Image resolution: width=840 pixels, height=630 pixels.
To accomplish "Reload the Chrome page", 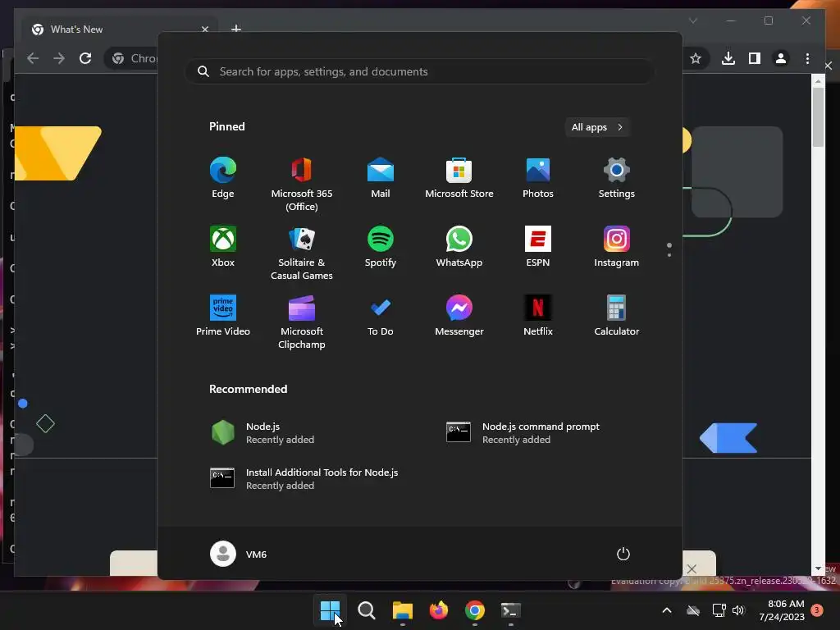I will [x=85, y=58].
